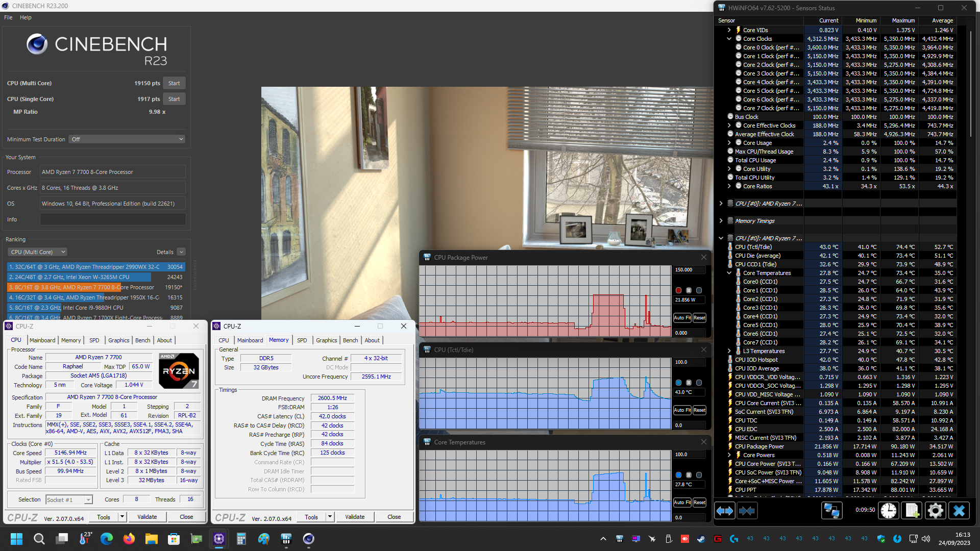Open CPU (Multi Core) ranking dropdown
Viewport: 980px width, 551px height.
tap(37, 252)
